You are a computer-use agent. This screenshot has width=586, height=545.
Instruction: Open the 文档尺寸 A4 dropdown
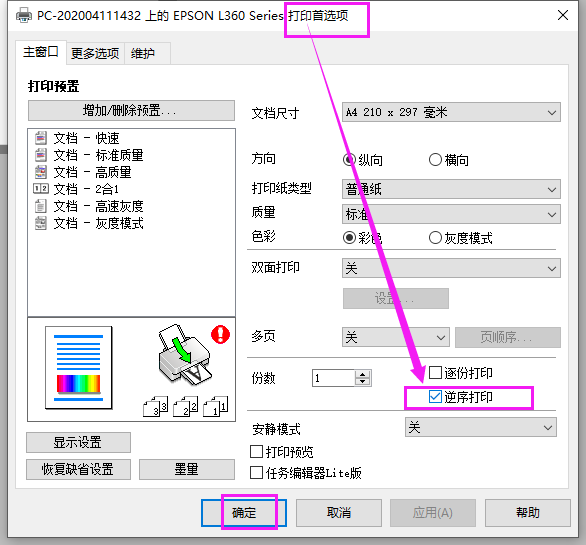pos(451,112)
